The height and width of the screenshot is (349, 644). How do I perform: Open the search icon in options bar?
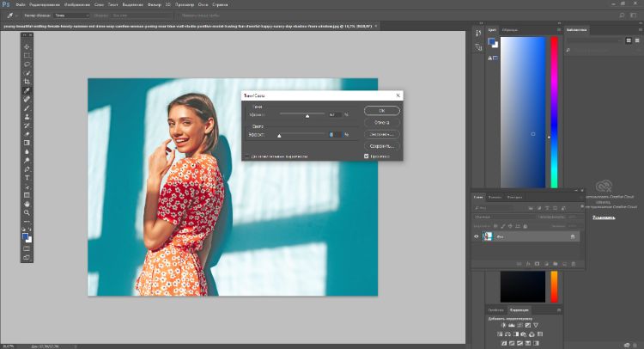coord(622,15)
